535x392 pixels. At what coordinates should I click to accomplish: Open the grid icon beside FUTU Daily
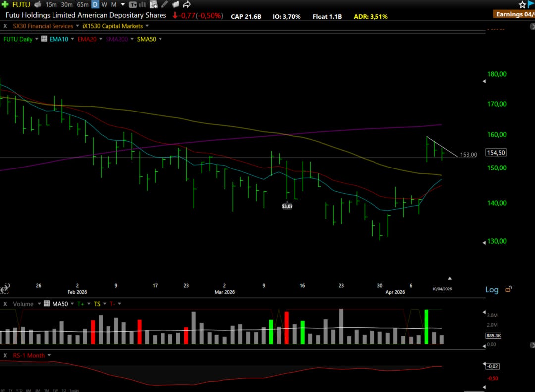[x=44, y=39]
